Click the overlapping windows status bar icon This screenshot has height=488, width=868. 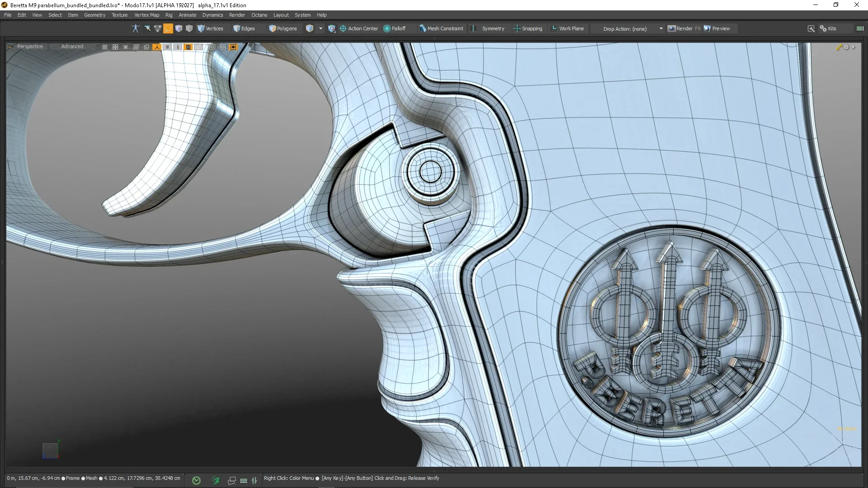[x=232, y=481]
